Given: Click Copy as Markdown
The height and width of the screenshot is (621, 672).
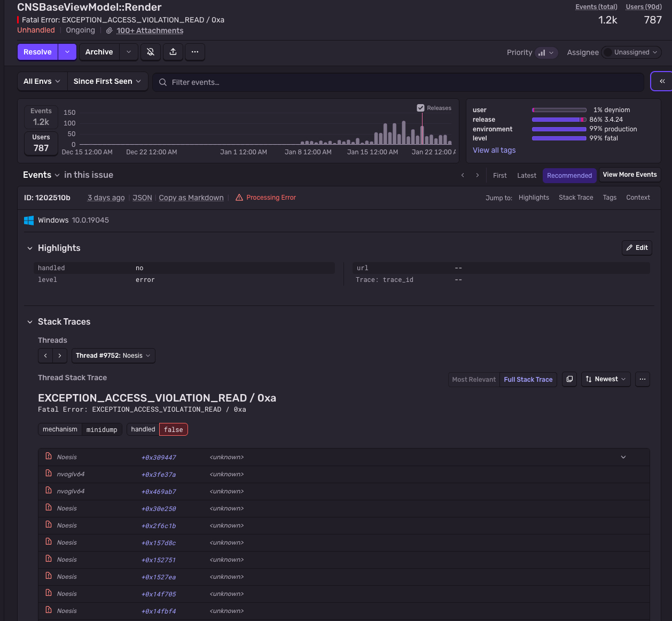Looking at the screenshot, I should pos(191,198).
